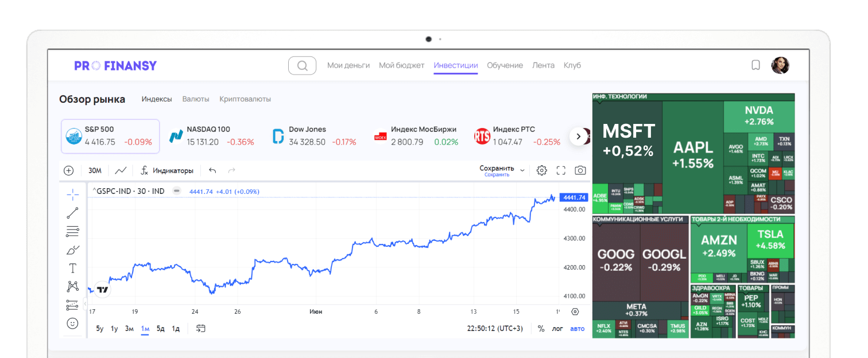Set the chart range to 1y
Viewport: 868px width, 358px height.
tap(114, 329)
